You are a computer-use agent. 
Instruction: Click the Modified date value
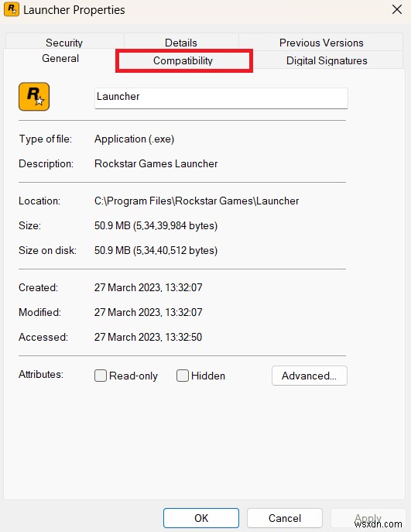[x=148, y=312]
